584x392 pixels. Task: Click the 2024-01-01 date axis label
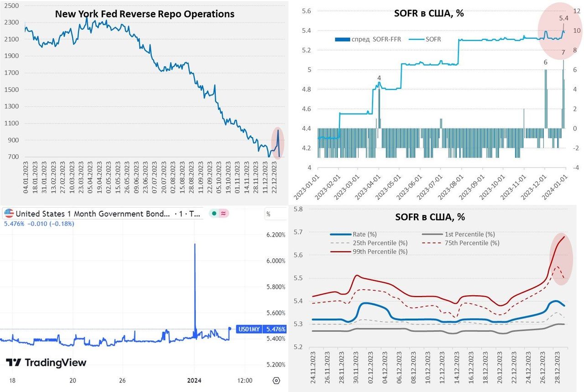(x=554, y=188)
